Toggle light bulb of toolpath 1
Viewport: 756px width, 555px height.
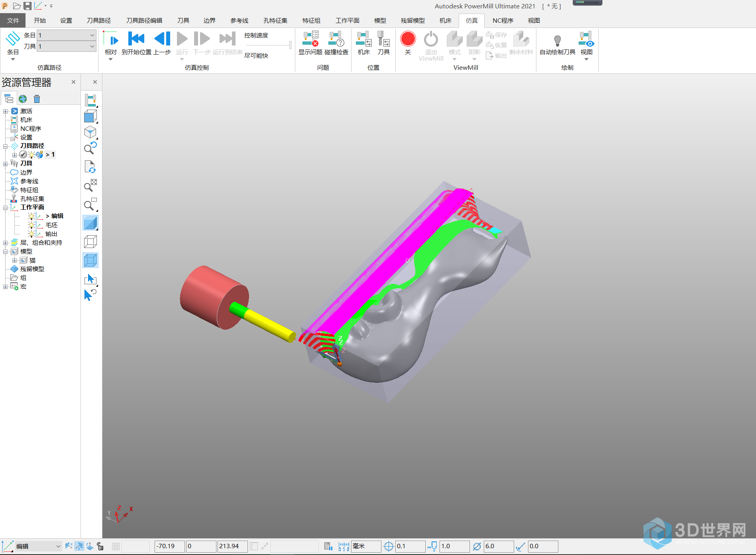31,155
